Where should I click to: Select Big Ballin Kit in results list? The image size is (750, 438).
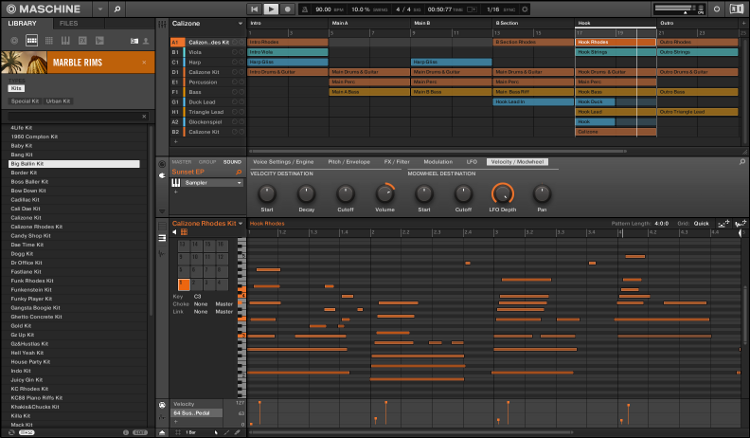click(74, 164)
